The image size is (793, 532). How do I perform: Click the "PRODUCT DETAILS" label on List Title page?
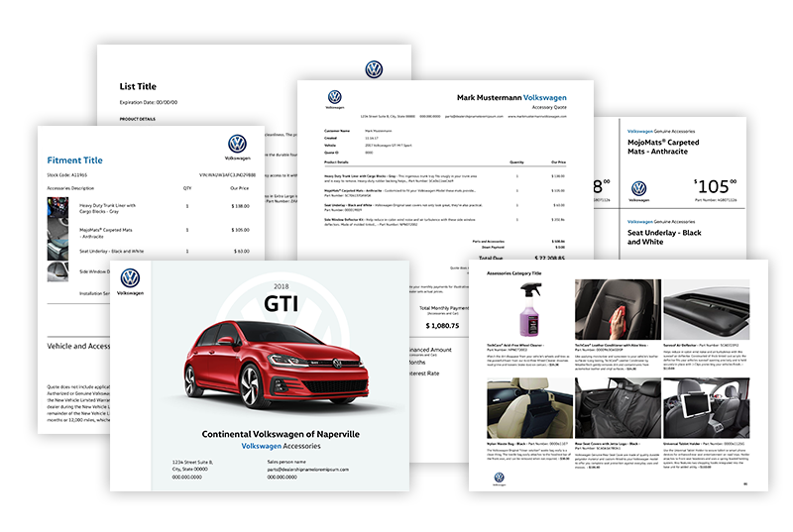pos(137,119)
